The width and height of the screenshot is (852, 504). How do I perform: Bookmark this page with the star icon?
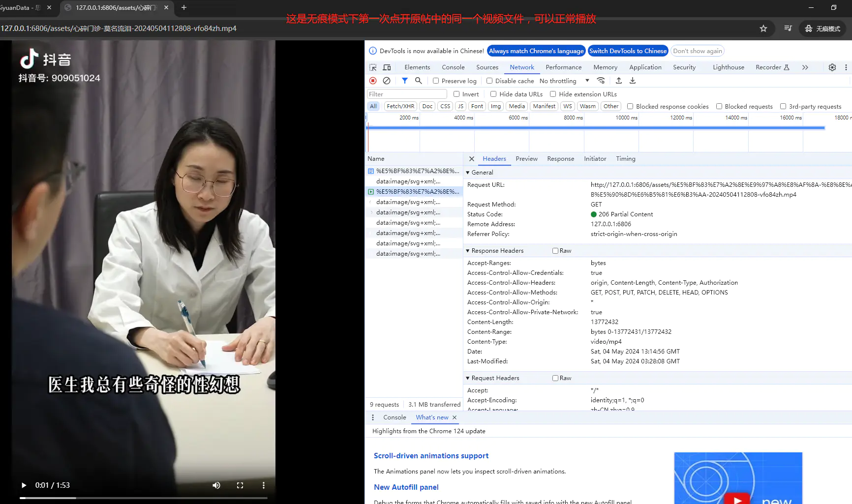(x=763, y=29)
